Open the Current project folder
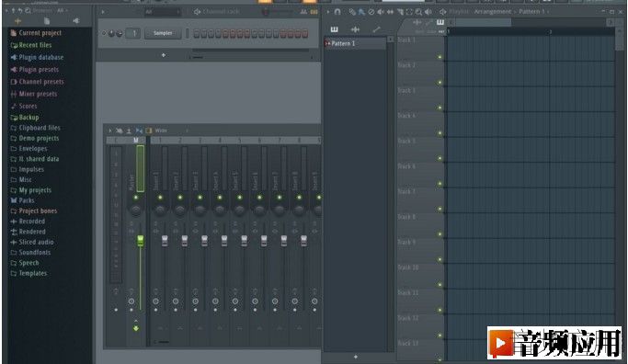The height and width of the screenshot is (364, 628). pos(36,33)
